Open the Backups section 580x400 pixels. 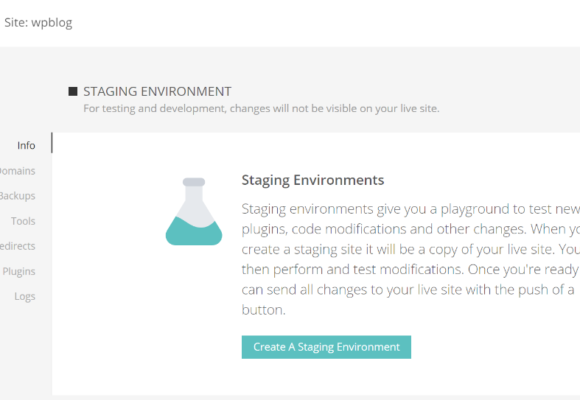click(x=17, y=196)
